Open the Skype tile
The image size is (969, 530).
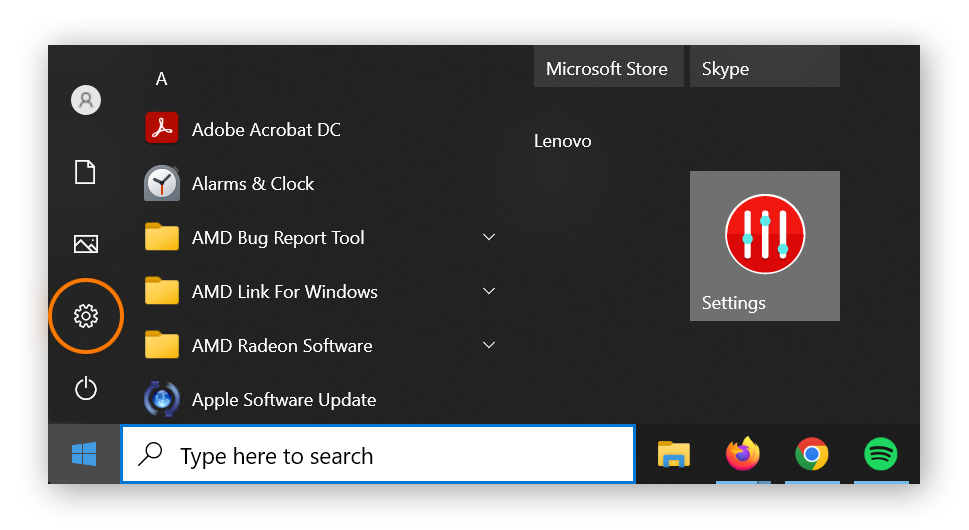(764, 68)
